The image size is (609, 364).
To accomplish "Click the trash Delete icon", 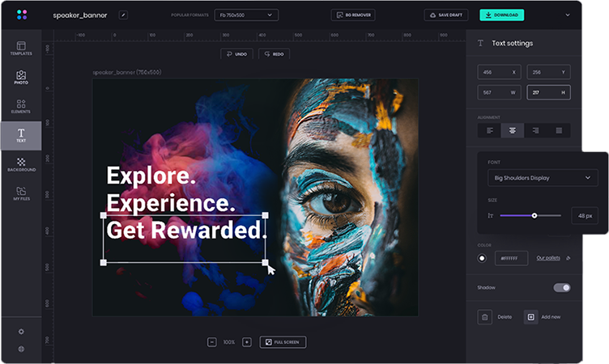I will point(485,317).
